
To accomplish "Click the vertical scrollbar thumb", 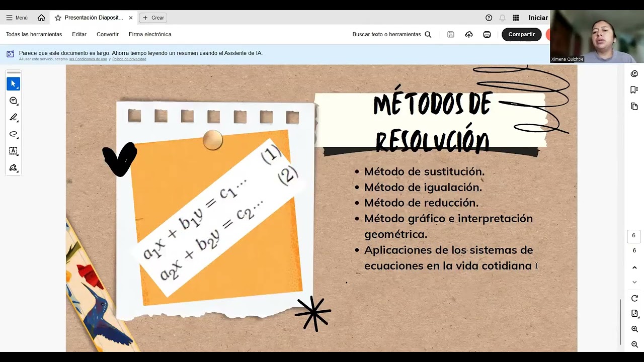I will click(620, 322).
